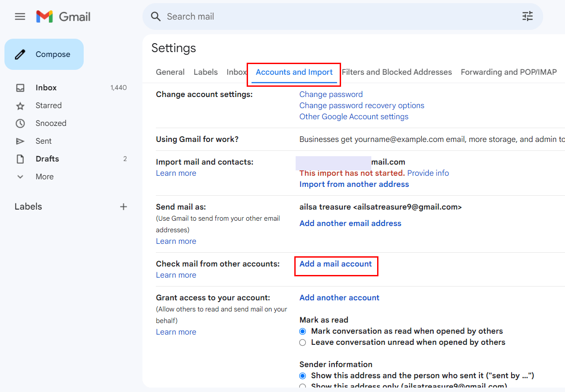Create new label with plus icon
Image resolution: width=565 pixels, height=392 pixels.
coord(124,206)
